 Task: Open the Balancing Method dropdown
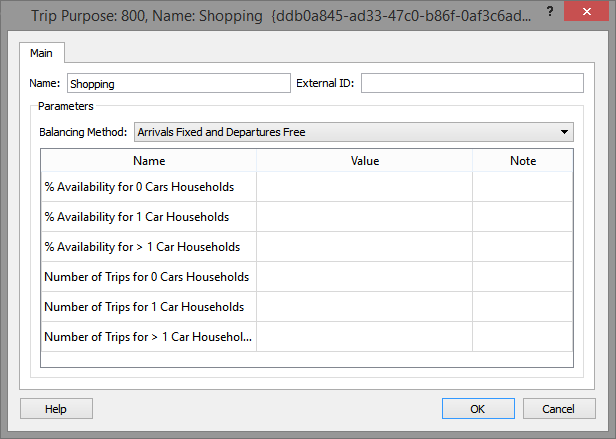click(353, 132)
